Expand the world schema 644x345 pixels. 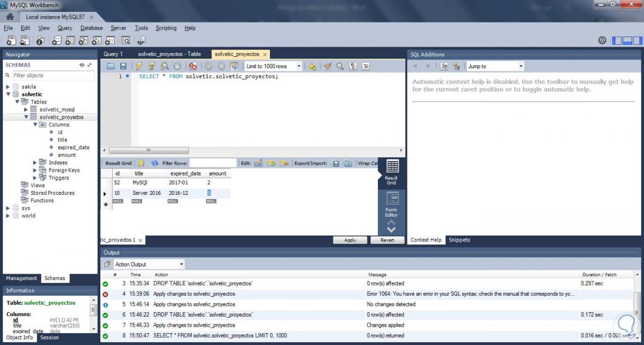click(x=8, y=216)
